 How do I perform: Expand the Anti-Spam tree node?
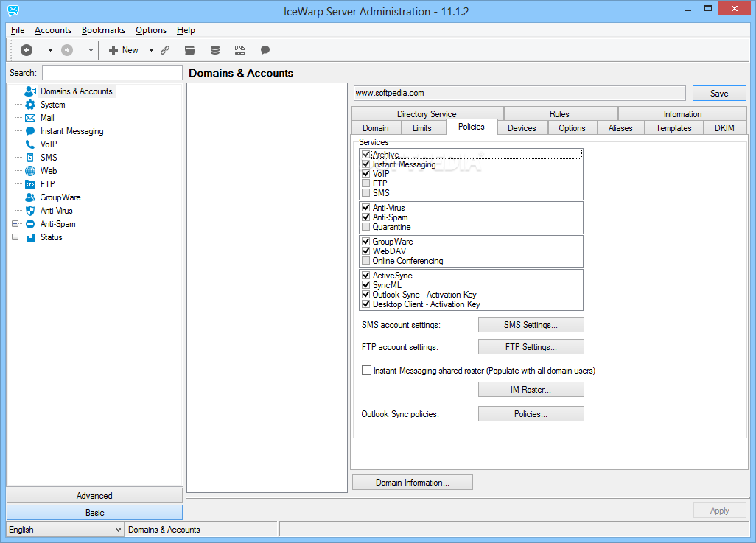(15, 224)
